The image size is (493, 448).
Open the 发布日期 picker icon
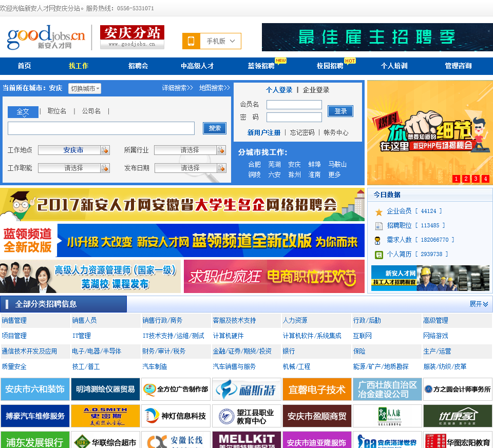[x=221, y=168]
